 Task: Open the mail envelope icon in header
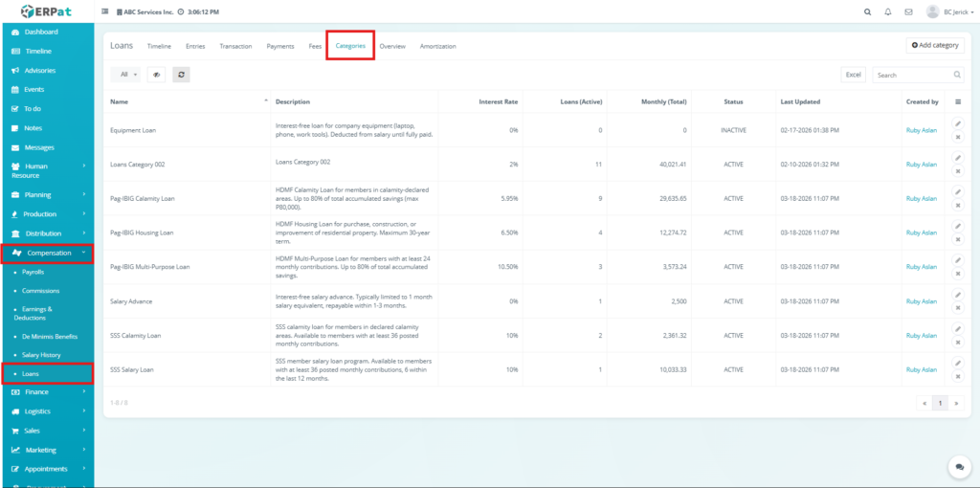[x=908, y=12]
